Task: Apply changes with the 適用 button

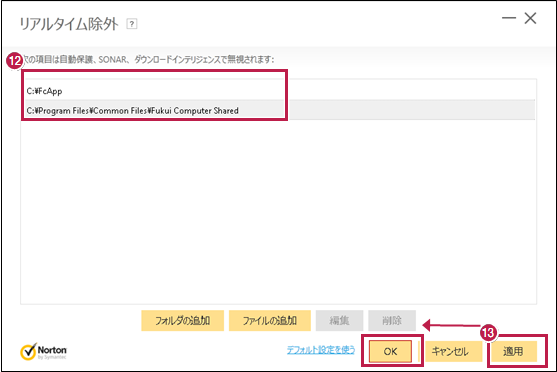Action: (x=513, y=351)
